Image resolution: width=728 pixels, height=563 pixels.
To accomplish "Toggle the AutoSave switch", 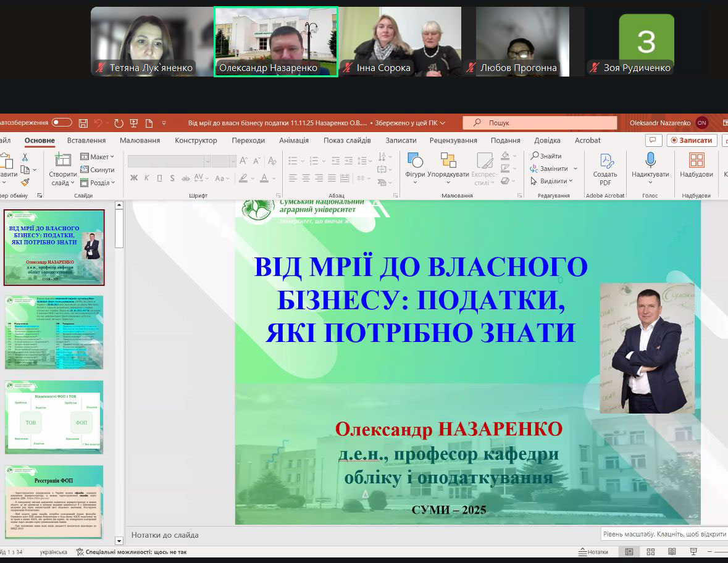I will coord(62,123).
